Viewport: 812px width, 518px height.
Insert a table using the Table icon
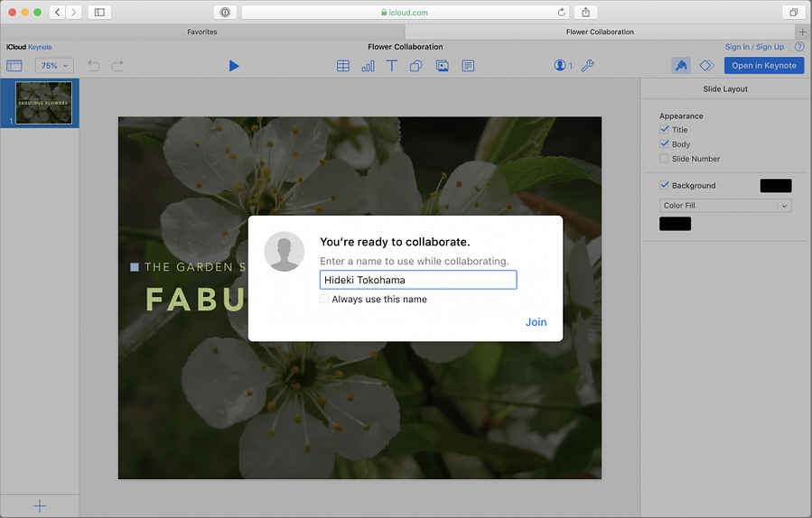click(343, 66)
